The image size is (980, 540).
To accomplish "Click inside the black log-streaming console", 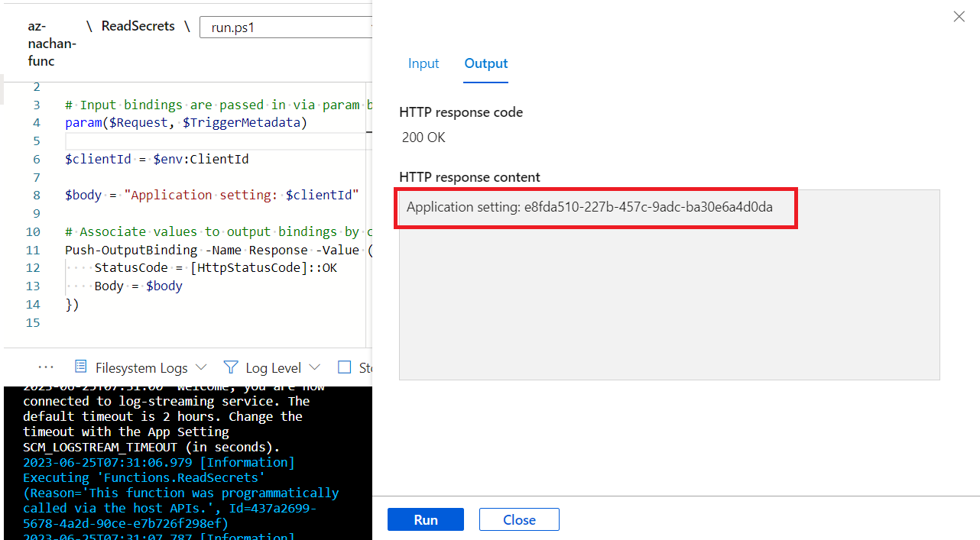I will click(x=187, y=458).
